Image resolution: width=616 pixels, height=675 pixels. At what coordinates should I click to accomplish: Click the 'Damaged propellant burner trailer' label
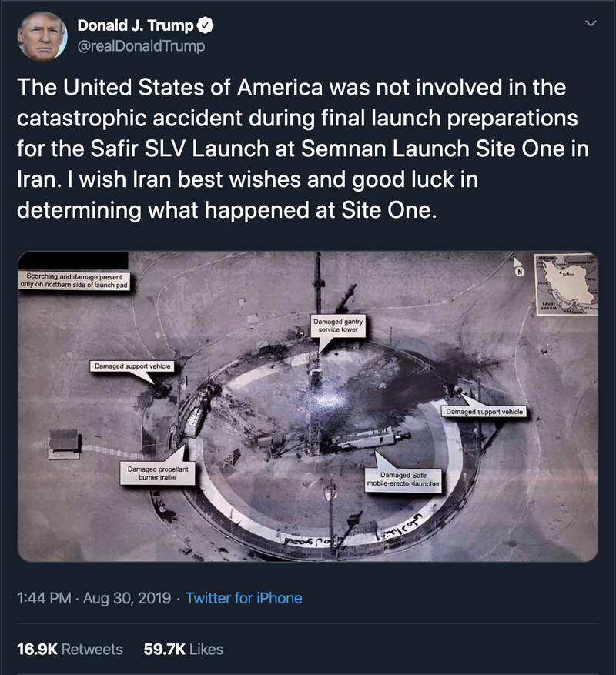[158, 473]
